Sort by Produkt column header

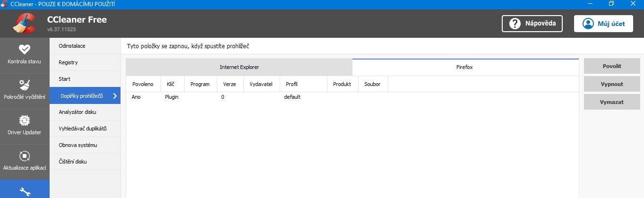click(x=343, y=84)
